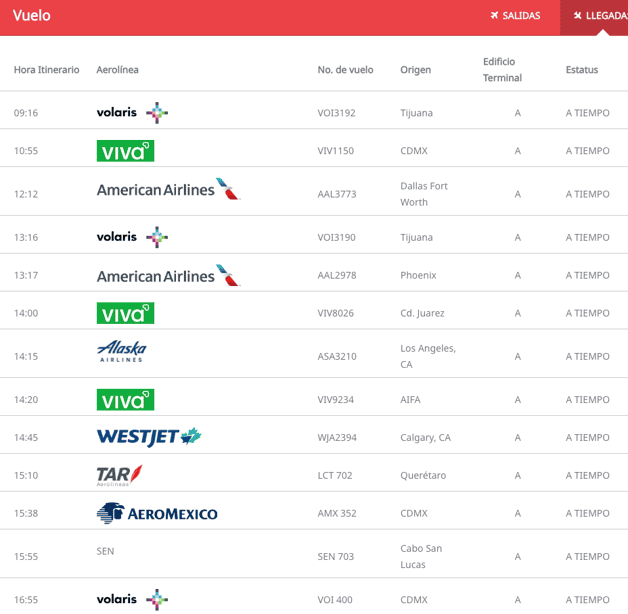
Task: Click the A TIEMPO status for LCT 702
Action: click(587, 475)
